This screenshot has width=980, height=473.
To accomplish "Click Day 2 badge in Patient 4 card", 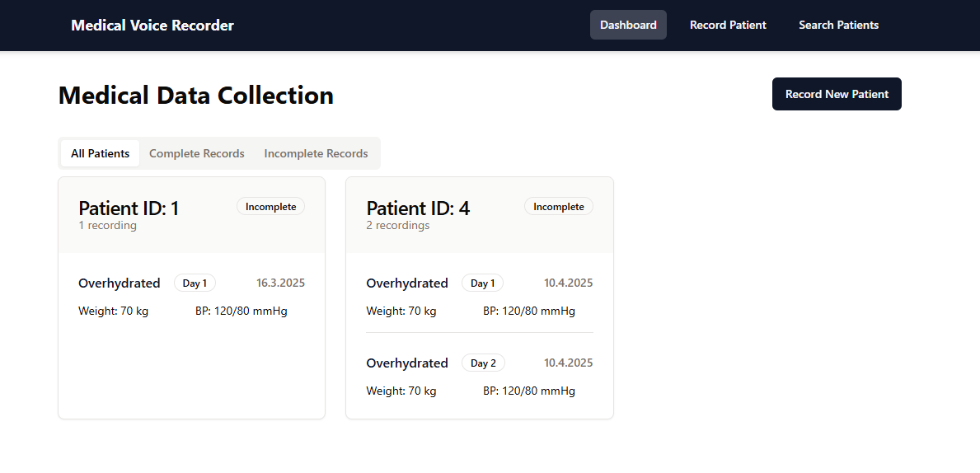I will 483,363.
